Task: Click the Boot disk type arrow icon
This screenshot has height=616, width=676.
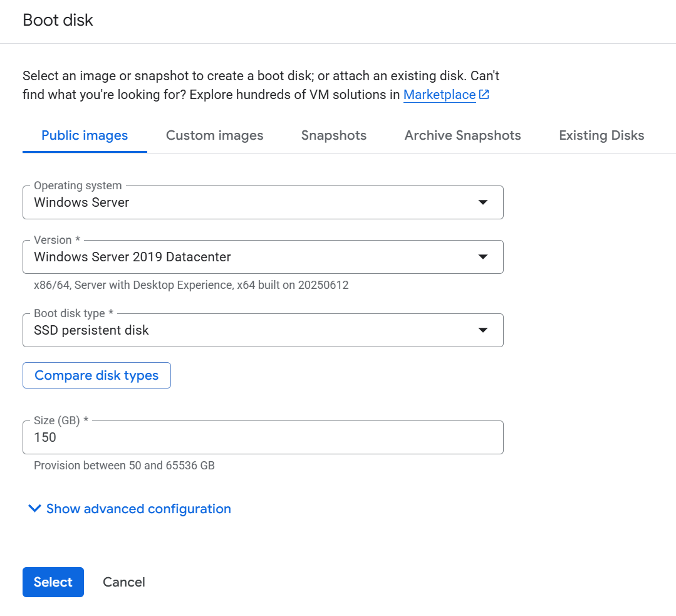Action: click(x=482, y=330)
